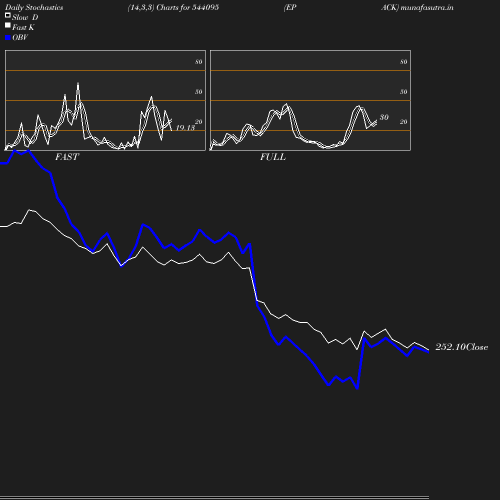Click the FULL stochastic chart panel
This screenshot has width=500, height=500.
pyautogui.click(x=310, y=100)
